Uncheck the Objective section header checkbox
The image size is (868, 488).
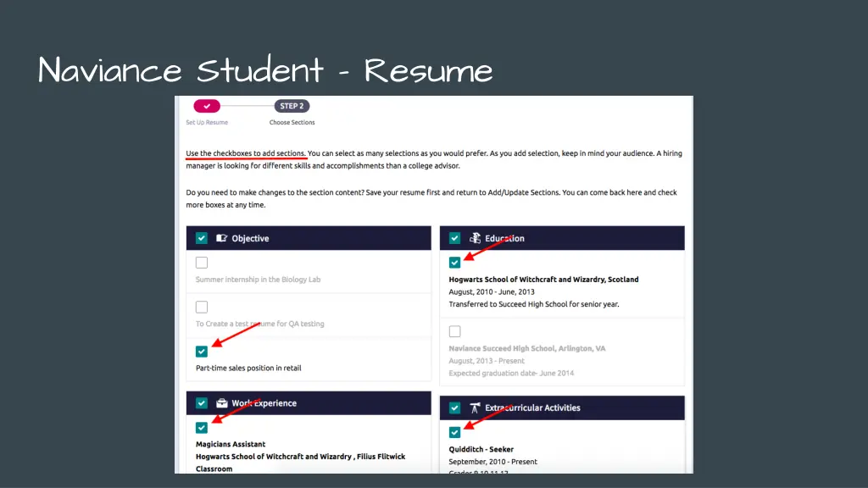click(x=202, y=238)
